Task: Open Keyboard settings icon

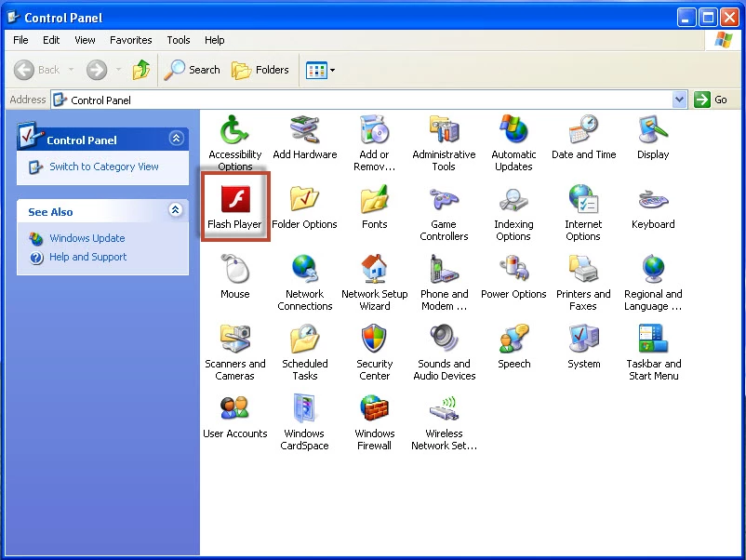Action: pos(653,199)
